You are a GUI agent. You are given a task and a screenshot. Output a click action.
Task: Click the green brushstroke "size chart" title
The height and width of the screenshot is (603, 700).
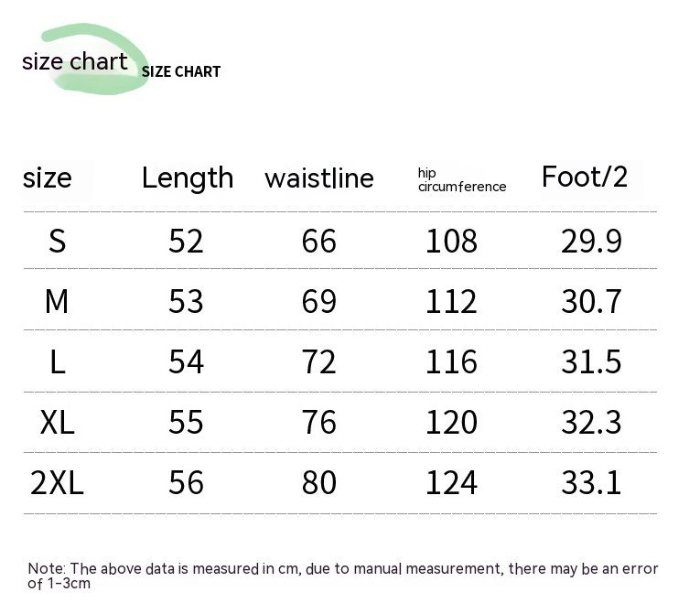pos(75,61)
